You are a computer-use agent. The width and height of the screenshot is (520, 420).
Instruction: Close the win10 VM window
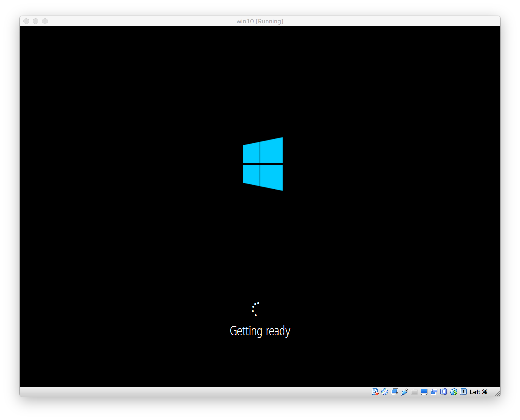coord(26,21)
